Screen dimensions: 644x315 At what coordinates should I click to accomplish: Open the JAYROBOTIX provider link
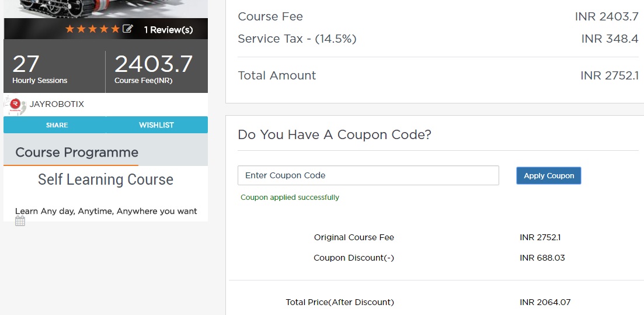[x=57, y=104]
